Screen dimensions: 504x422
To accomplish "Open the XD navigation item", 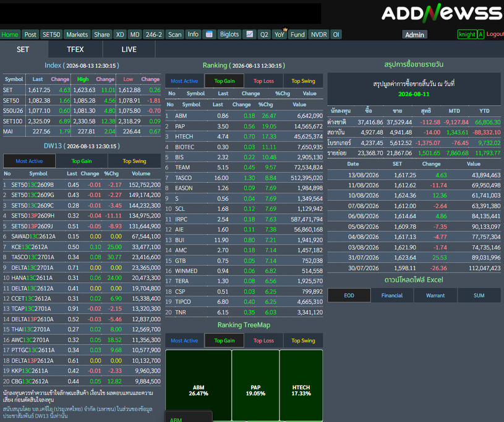I will [120, 35].
